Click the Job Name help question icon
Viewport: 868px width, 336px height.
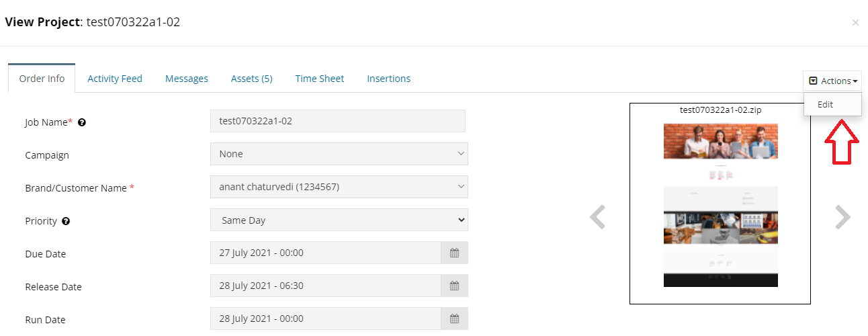pos(82,122)
